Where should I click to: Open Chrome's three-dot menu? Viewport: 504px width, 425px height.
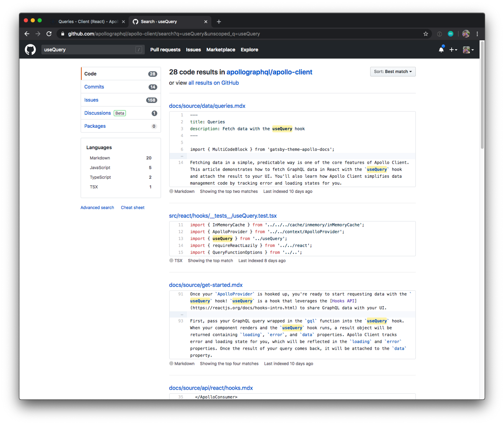pyautogui.click(x=477, y=34)
